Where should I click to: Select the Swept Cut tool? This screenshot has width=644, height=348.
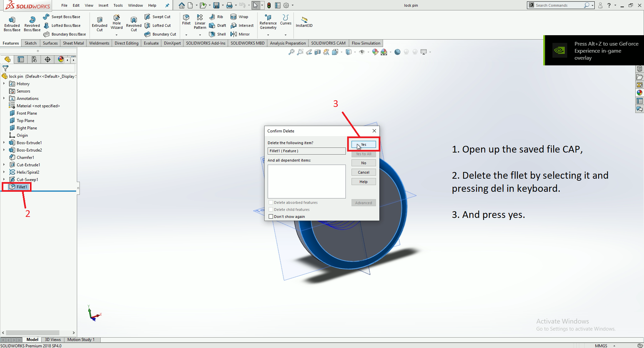[x=157, y=17]
